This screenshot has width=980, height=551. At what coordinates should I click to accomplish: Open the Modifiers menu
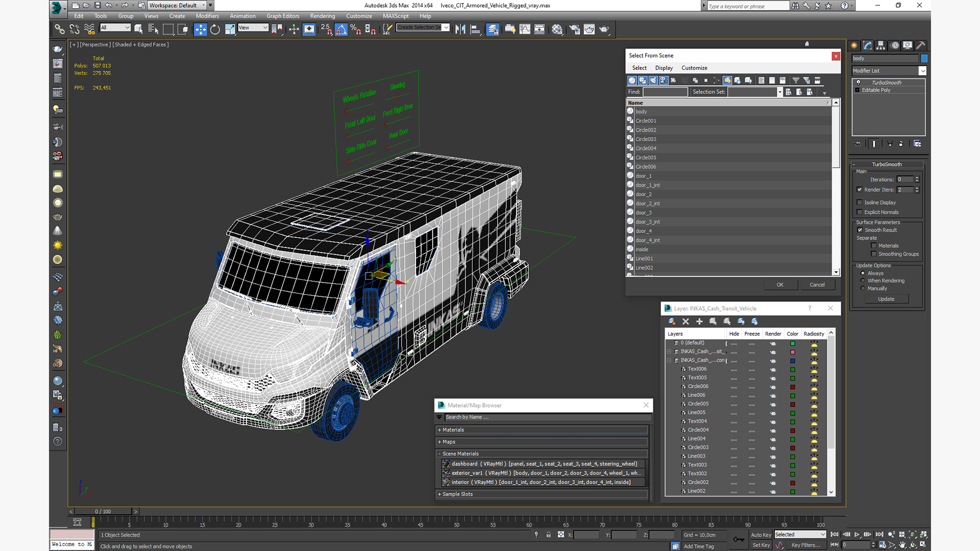click(x=207, y=16)
